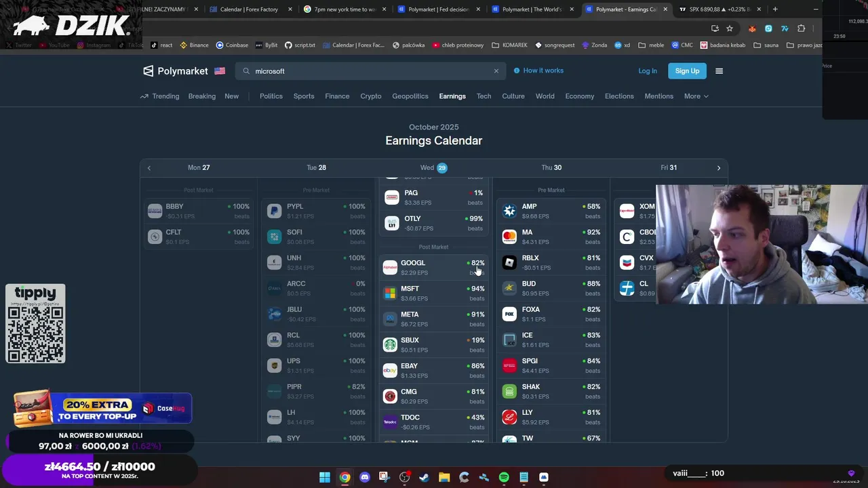
Task: Select the Earnings category tab
Action: click(452, 96)
